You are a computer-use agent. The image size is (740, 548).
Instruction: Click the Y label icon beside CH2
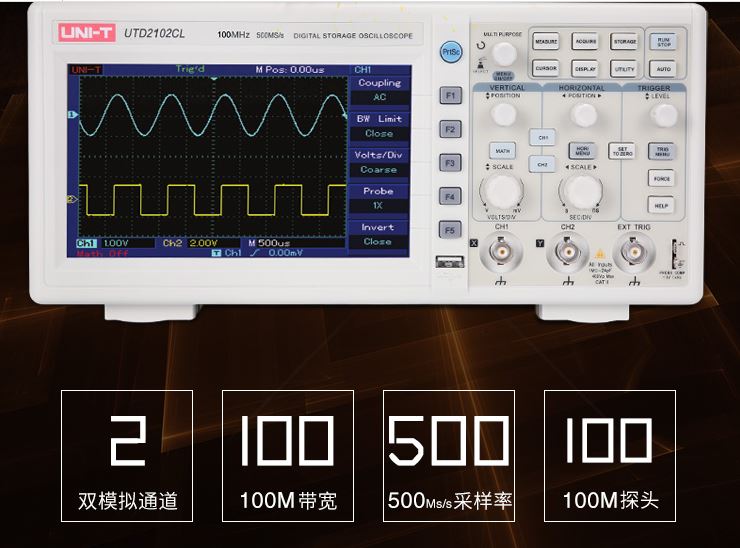point(540,243)
